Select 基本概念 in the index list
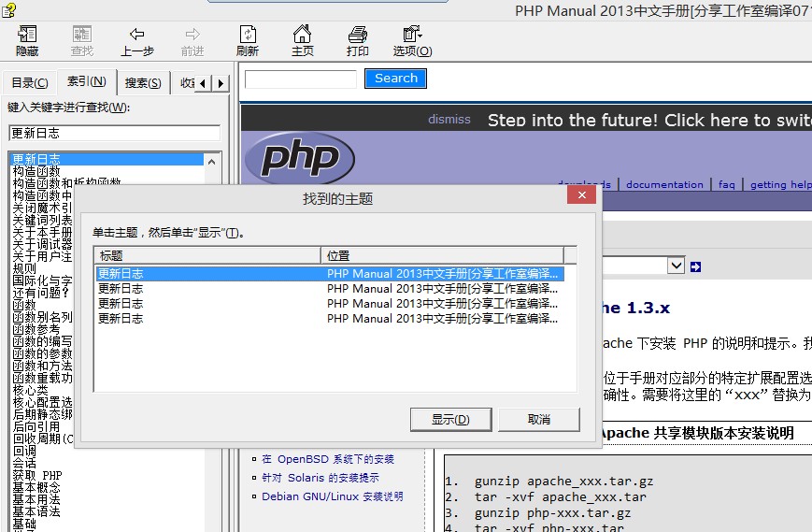The width and height of the screenshot is (812, 532). tap(36, 487)
